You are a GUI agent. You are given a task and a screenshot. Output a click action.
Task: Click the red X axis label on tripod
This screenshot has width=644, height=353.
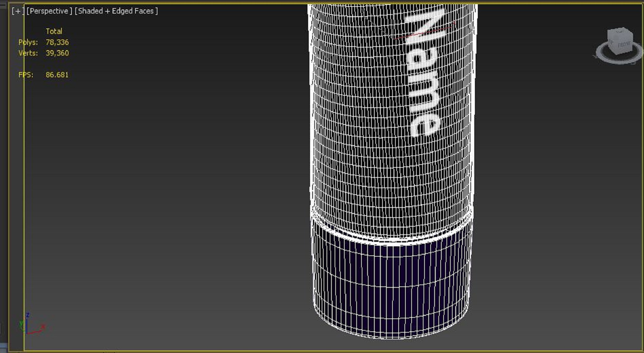(43, 327)
